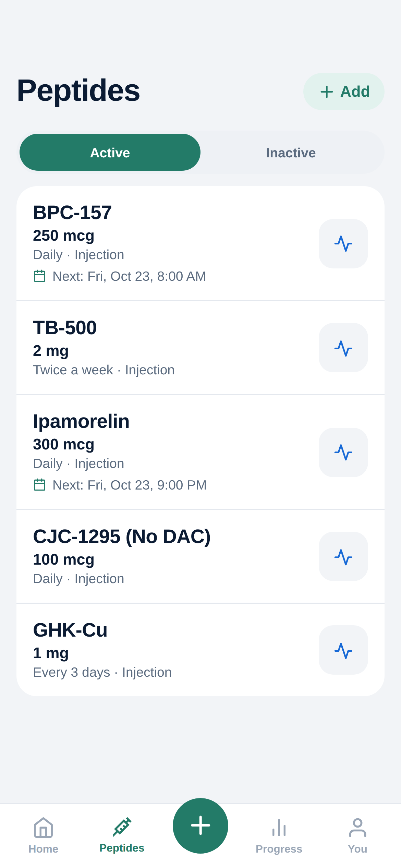
Task: Tap the TB-500 activity pulse icon
Action: click(x=343, y=348)
